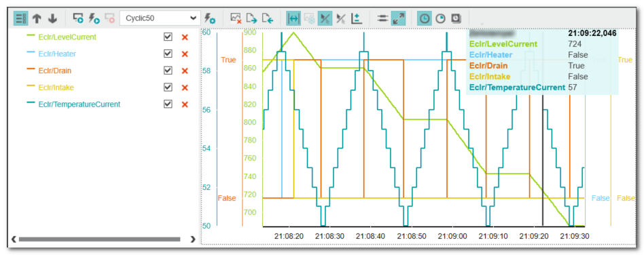The height and width of the screenshot is (255, 644).
Task: Toggle horizontal fit-width arrows icon
Action: (x=293, y=18)
